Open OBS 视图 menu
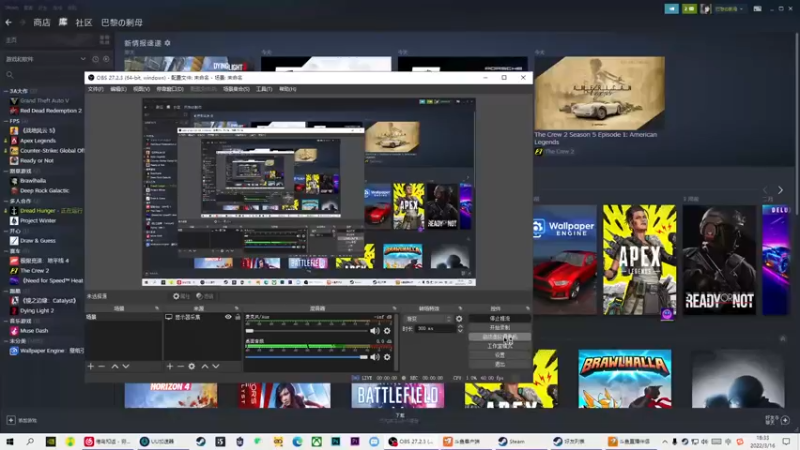This screenshot has height=450, width=800. [x=141, y=89]
